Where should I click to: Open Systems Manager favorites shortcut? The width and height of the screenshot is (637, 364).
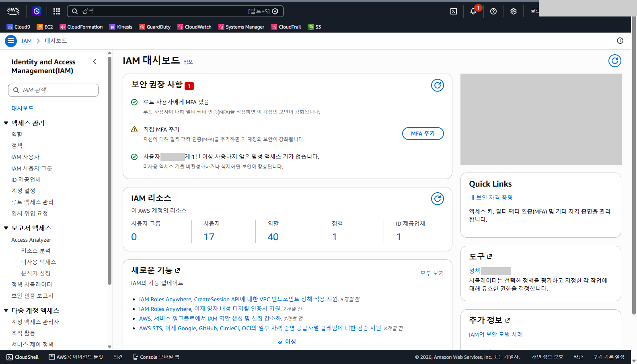[241, 27]
